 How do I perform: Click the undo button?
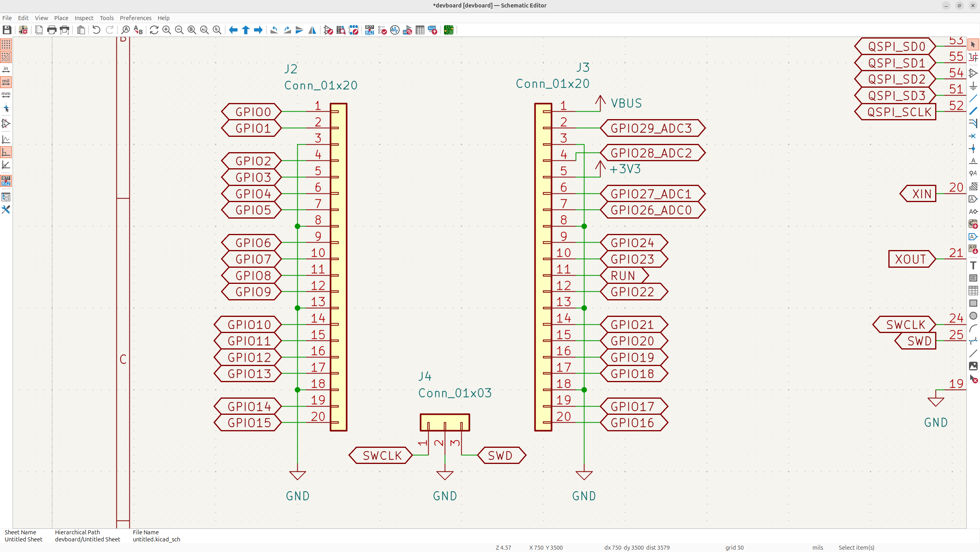96,30
